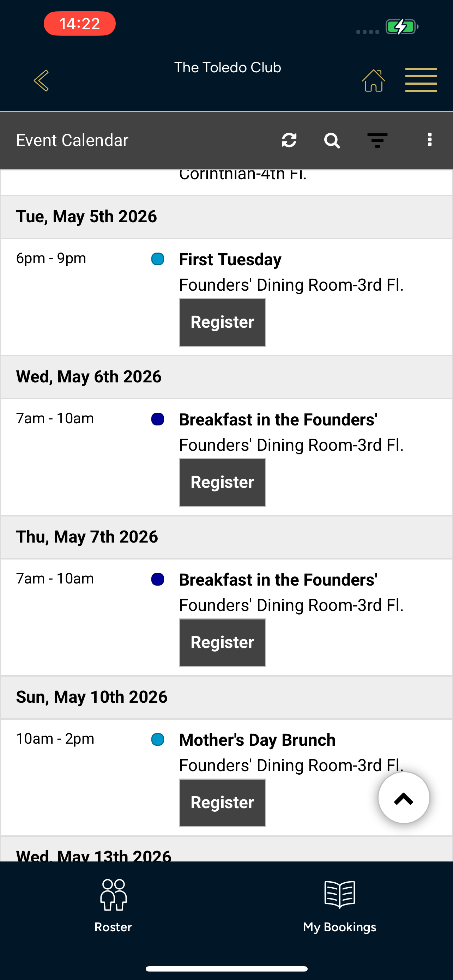
Task: Open My Bookings tab
Action: [340, 906]
